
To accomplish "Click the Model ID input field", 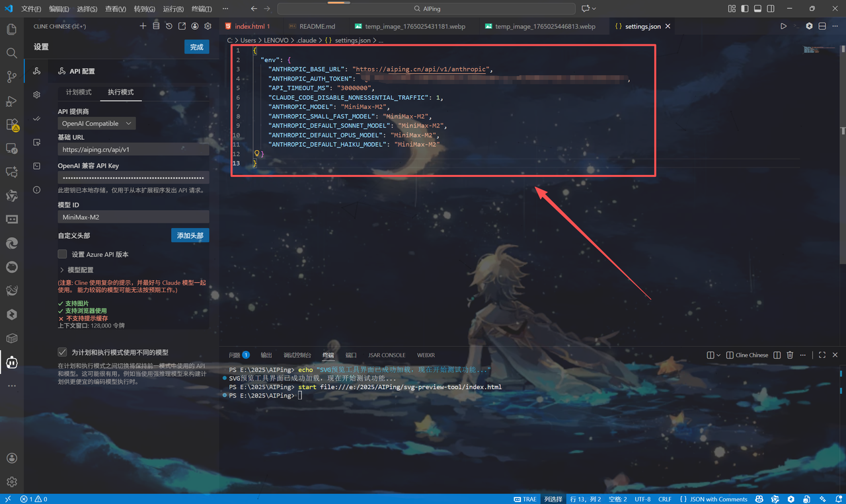I will 134,217.
